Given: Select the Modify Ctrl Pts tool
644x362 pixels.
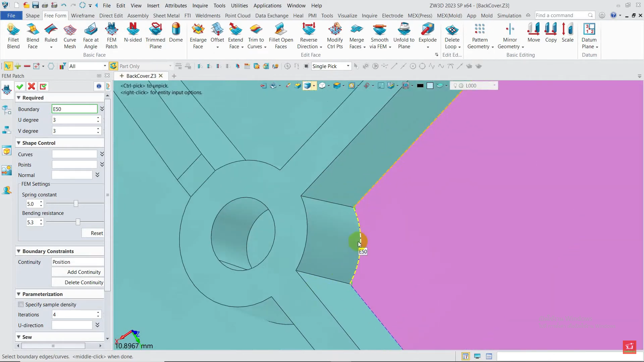Looking at the screenshot, I should click(335, 36).
